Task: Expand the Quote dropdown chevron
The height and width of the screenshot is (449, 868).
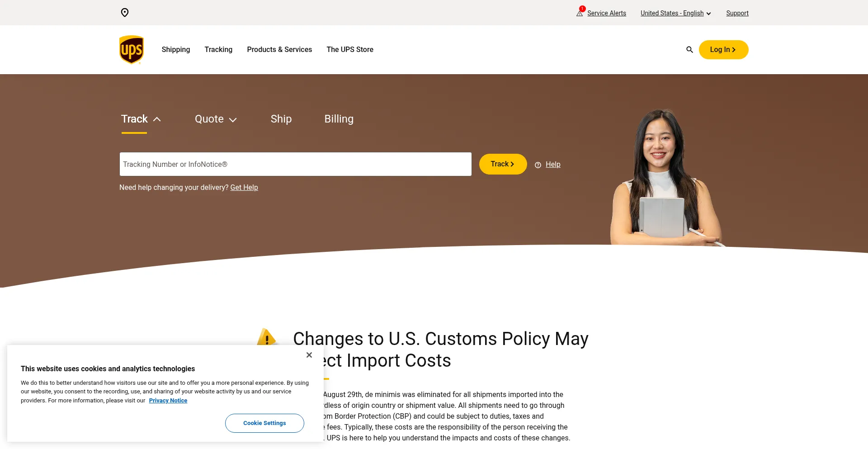Action: click(x=233, y=120)
